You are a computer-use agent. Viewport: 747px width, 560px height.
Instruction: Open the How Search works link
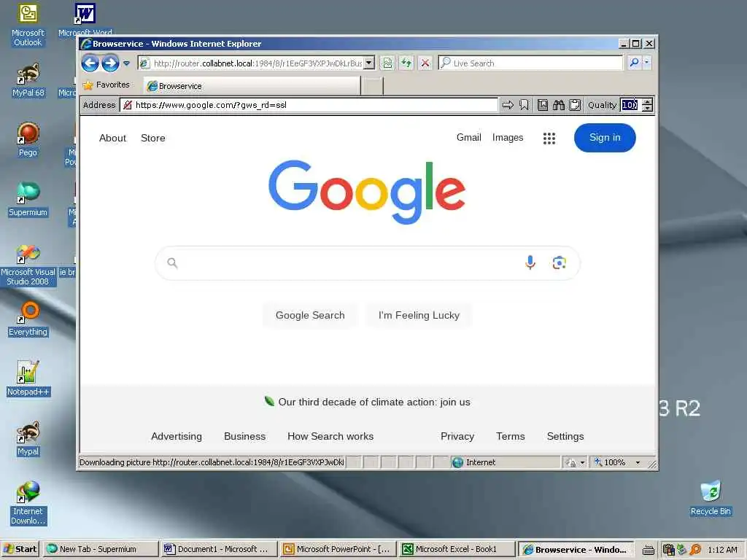330,436
